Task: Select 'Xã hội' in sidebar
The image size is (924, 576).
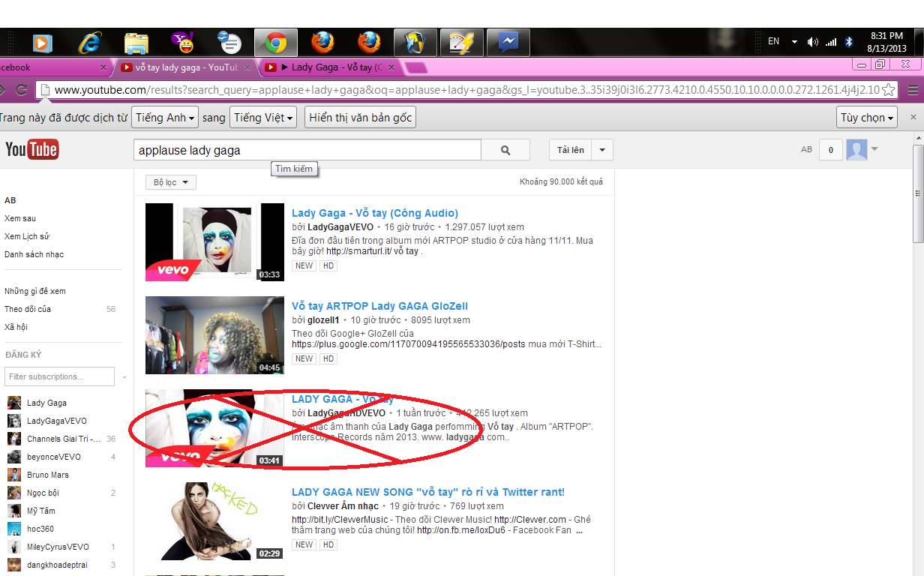Action: tap(16, 327)
